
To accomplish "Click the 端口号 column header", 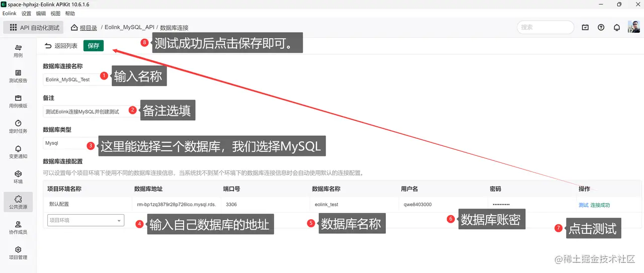I will [231, 189].
